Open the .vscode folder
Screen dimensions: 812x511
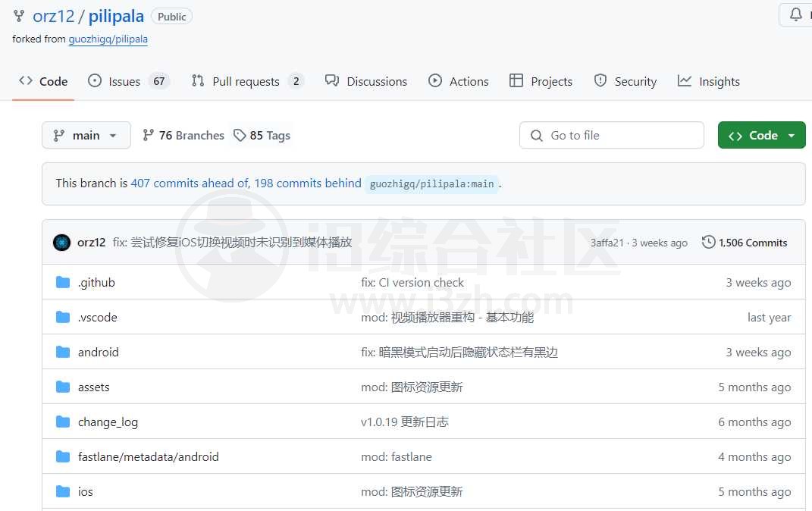97,317
